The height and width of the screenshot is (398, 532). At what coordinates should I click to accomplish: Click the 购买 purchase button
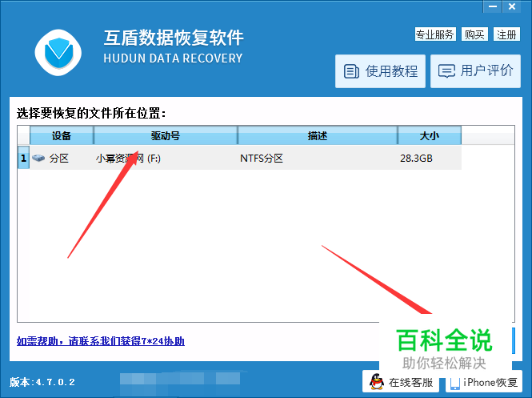click(474, 34)
